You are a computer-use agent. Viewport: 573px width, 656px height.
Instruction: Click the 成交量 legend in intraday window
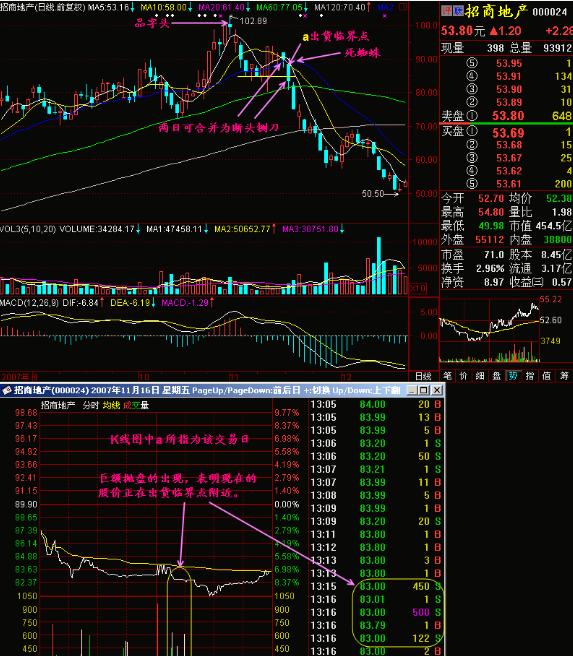pos(136,405)
